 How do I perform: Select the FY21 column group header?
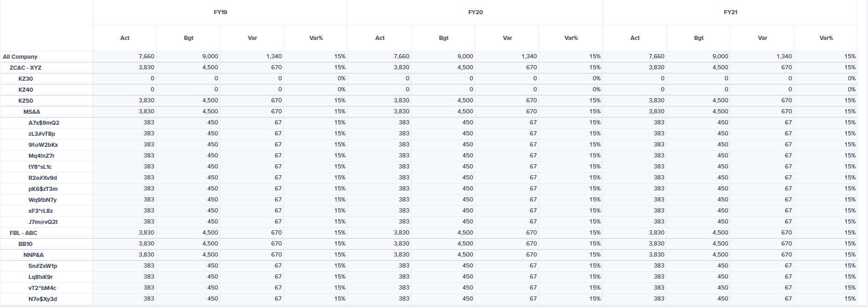click(730, 12)
